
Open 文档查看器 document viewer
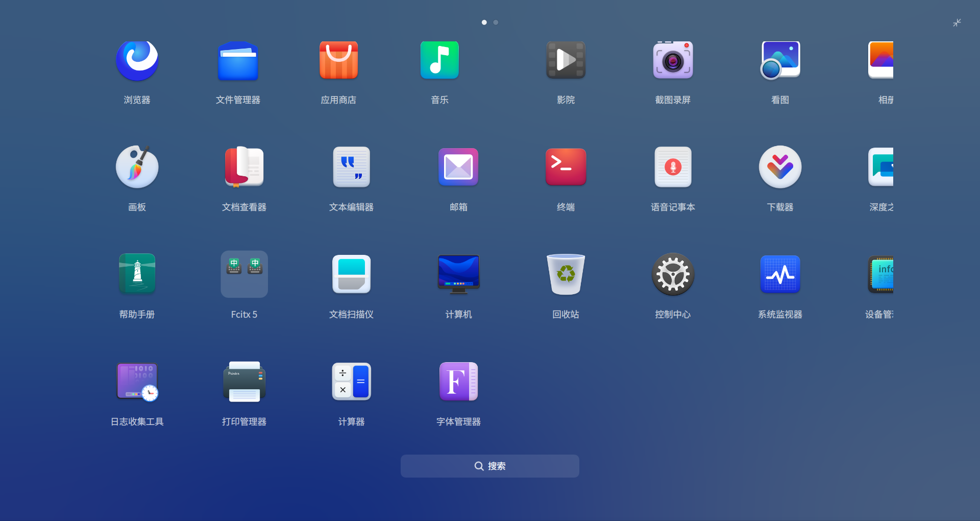click(x=244, y=167)
